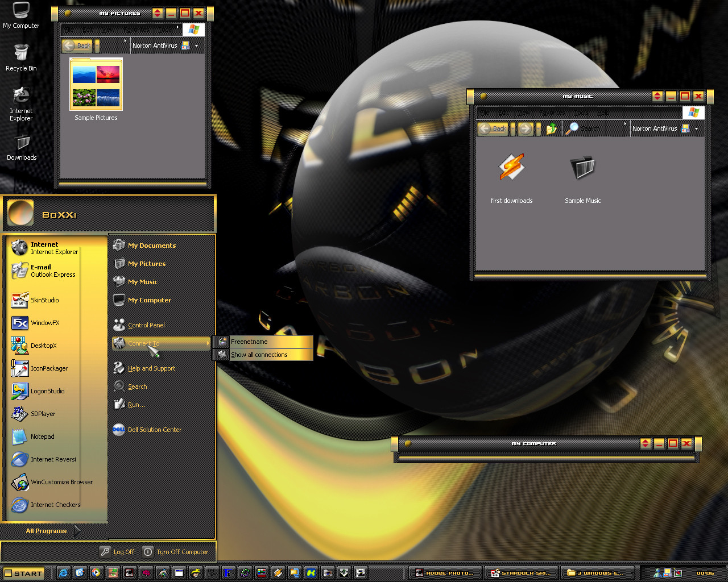Click the Up folder icon in My Music
Image resolution: width=728 pixels, height=582 pixels.
[551, 129]
